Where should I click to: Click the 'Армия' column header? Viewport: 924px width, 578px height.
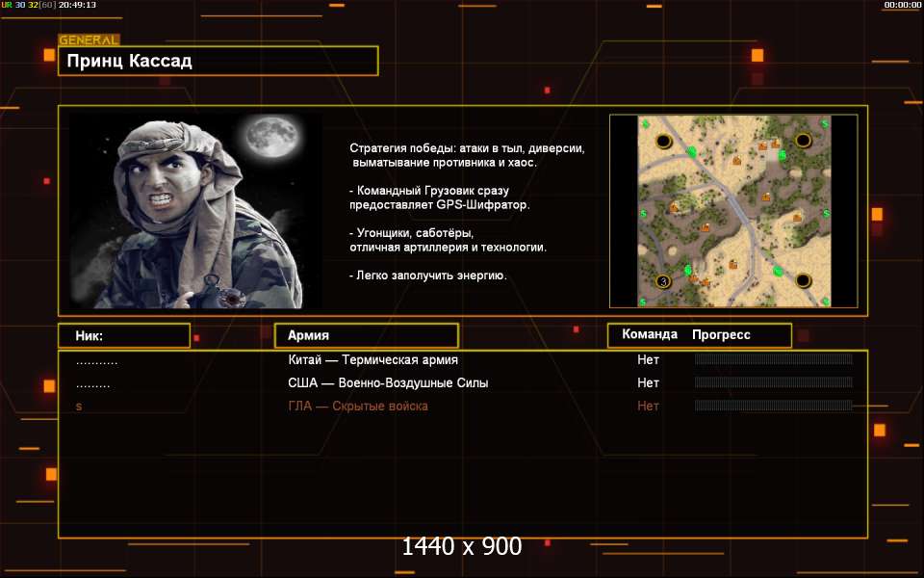click(366, 335)
